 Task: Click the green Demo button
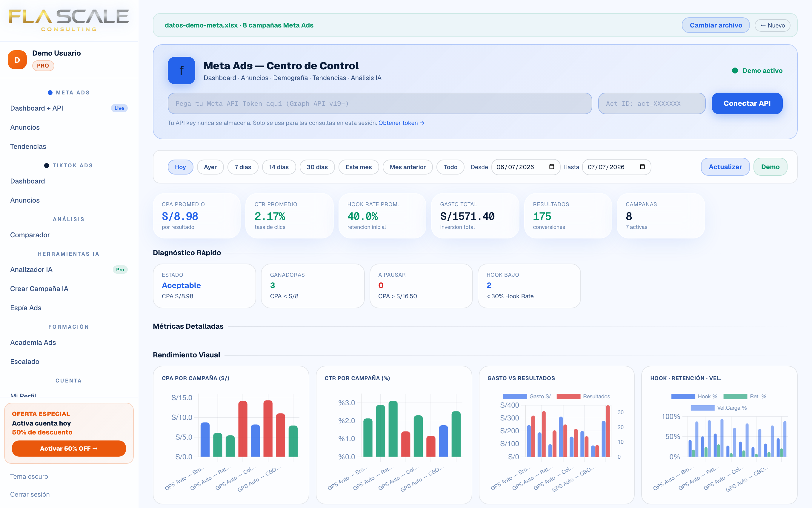770,167
